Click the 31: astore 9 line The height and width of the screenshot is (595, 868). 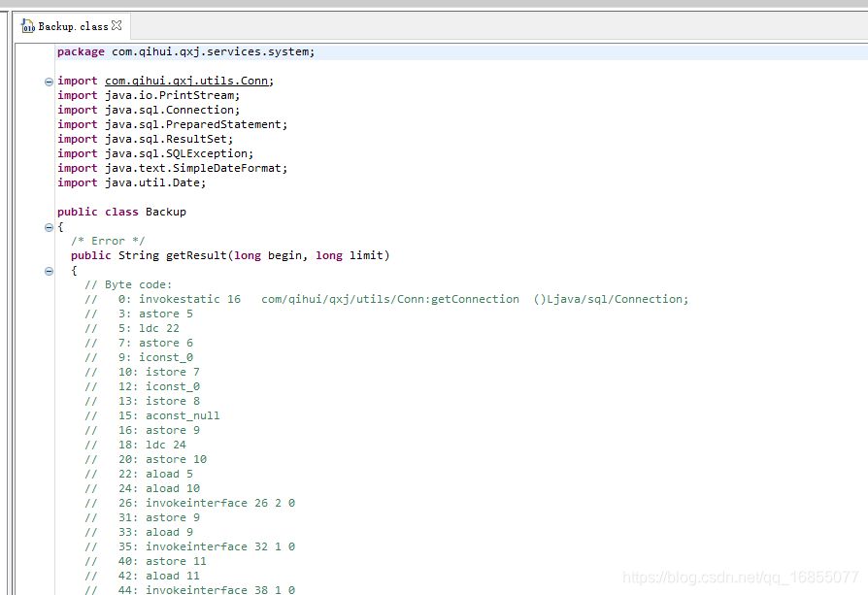pyautogui.click(x=143, y=517)
